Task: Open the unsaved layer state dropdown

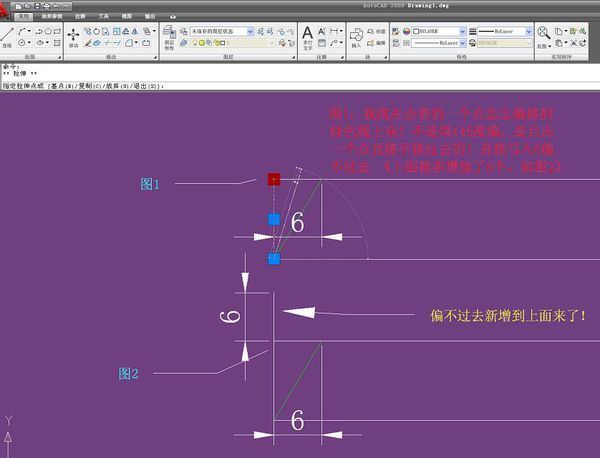Action: click(x=222, y=31)
